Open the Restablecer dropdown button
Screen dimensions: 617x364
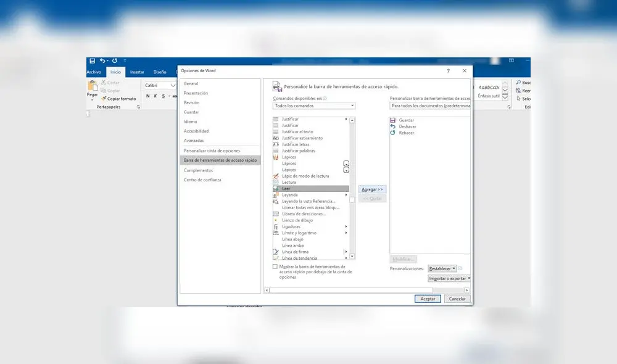[x=442, y=268]
